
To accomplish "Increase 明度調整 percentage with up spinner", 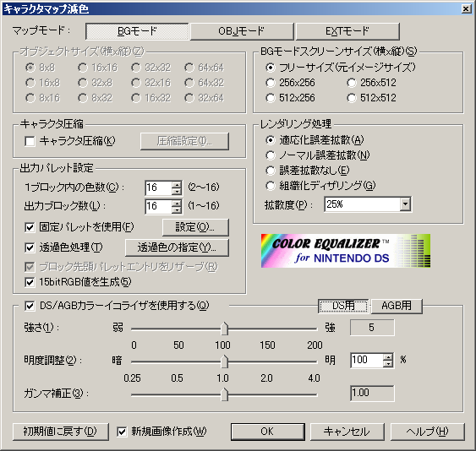I will (x=388, y=356).
